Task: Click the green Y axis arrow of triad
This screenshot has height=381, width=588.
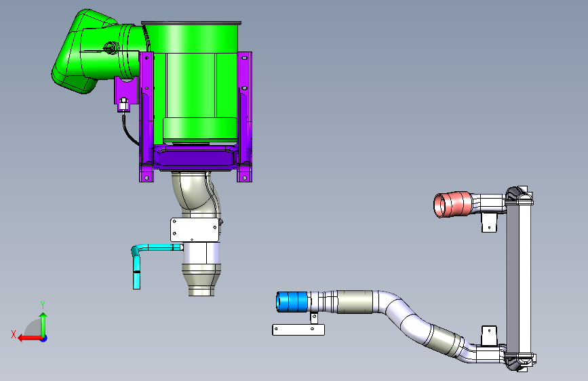Action: click(43, 324)
